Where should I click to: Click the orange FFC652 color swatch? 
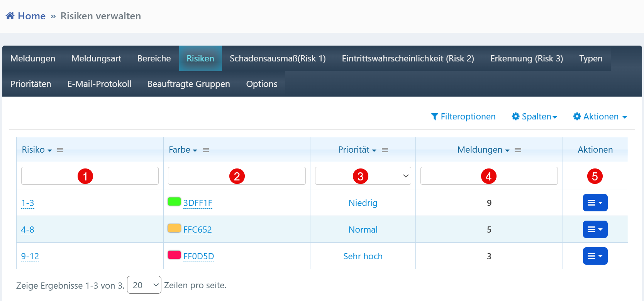tap(174, 228)
